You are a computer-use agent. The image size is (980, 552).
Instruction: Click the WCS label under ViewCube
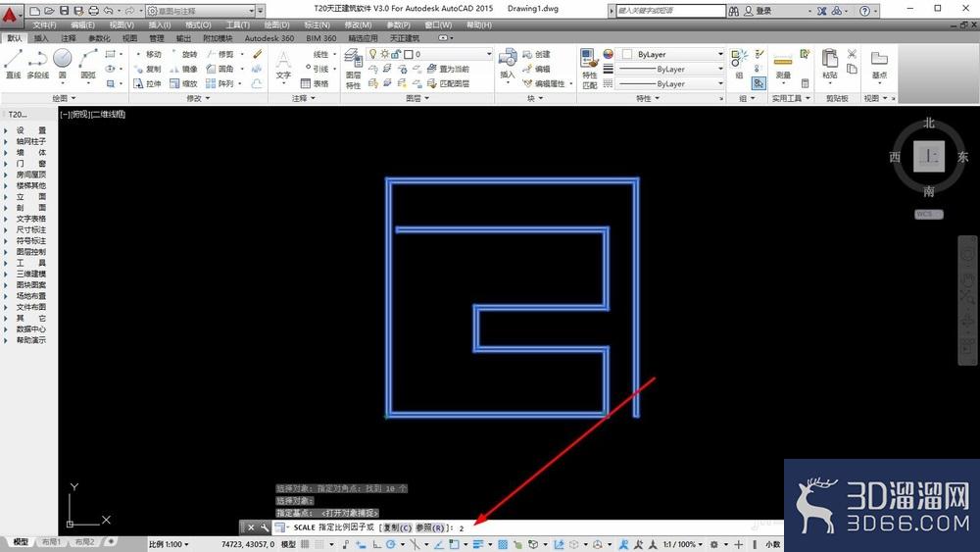coord(929,215)
